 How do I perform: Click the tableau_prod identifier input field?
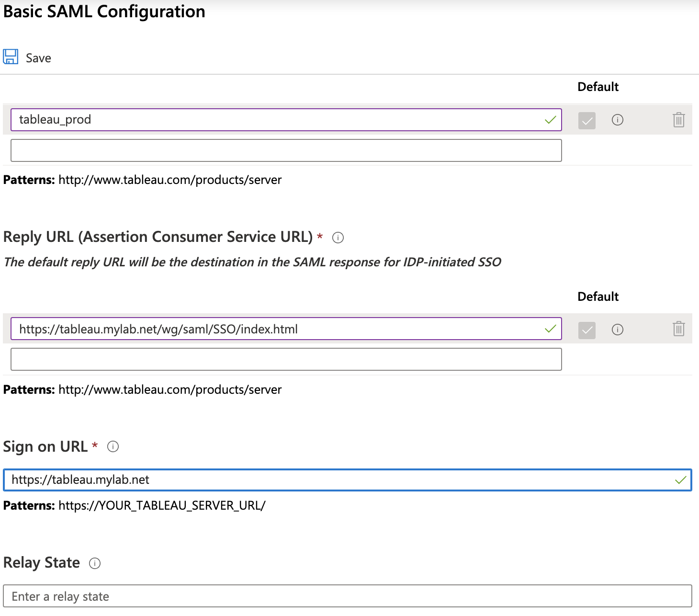pos(286,120)
